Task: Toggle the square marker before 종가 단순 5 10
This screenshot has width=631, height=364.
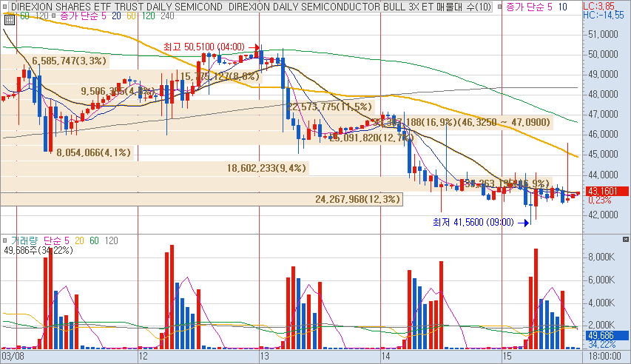Action: point(499,7)
